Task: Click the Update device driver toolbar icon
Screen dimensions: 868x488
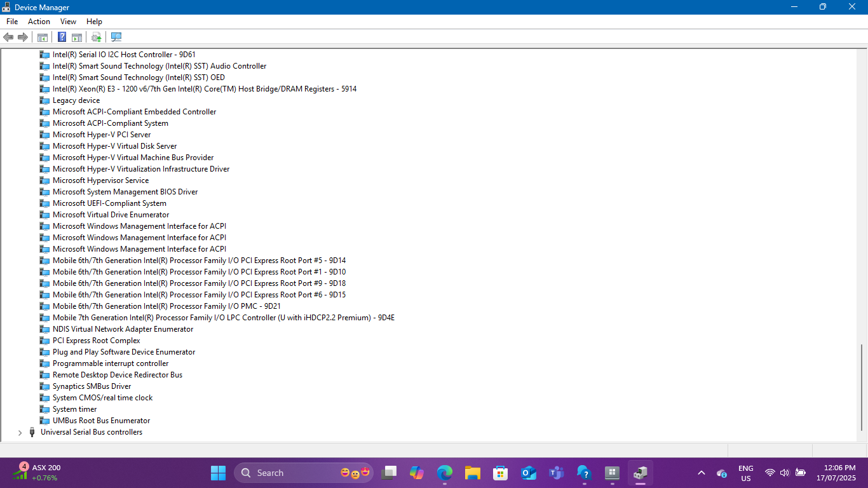Action: pyautogui.click(x=97, y=37)
